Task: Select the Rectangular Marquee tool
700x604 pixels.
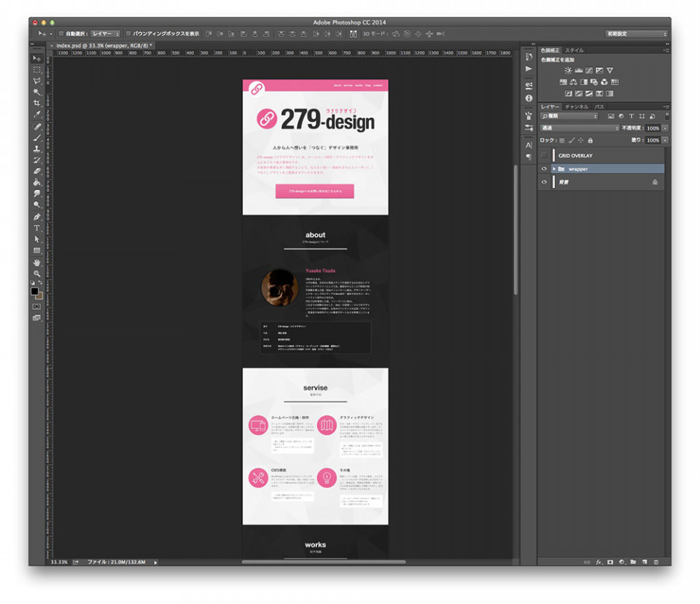Action: tap(36, 70)
